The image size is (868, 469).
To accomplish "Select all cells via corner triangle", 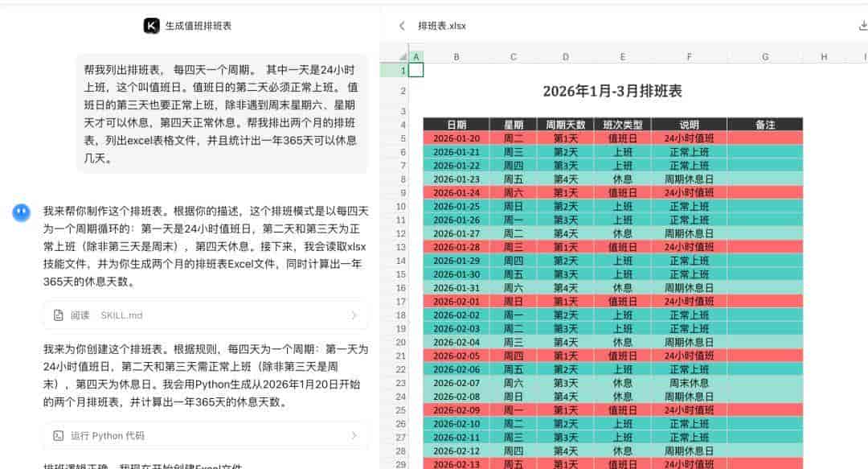I will click(x=403, y=56).
